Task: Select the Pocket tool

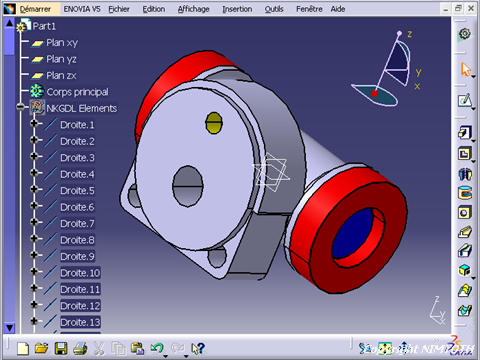Action: point(464,153)
